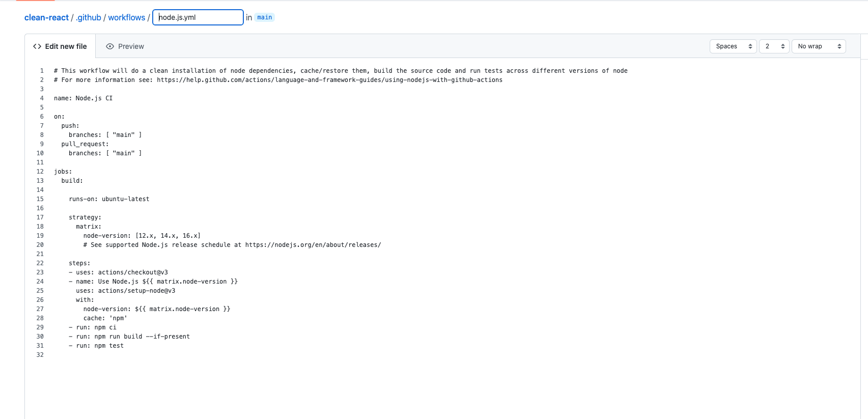Click the 'run: npm ci' line
868x419 pixels.
[x=93, y=327]
